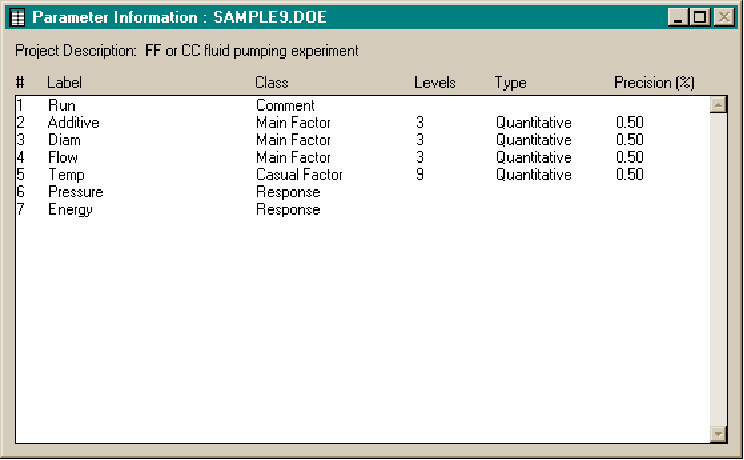744x460 pixels.
Task: Click the Parameter Information title bar text
Action: pyautogui.click(x=179, y=18)
